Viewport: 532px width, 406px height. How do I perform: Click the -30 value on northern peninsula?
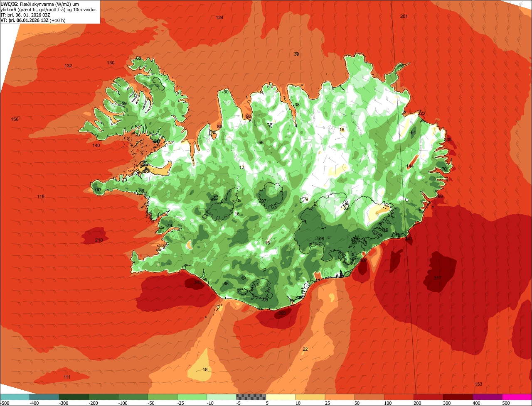click(225, 92)
